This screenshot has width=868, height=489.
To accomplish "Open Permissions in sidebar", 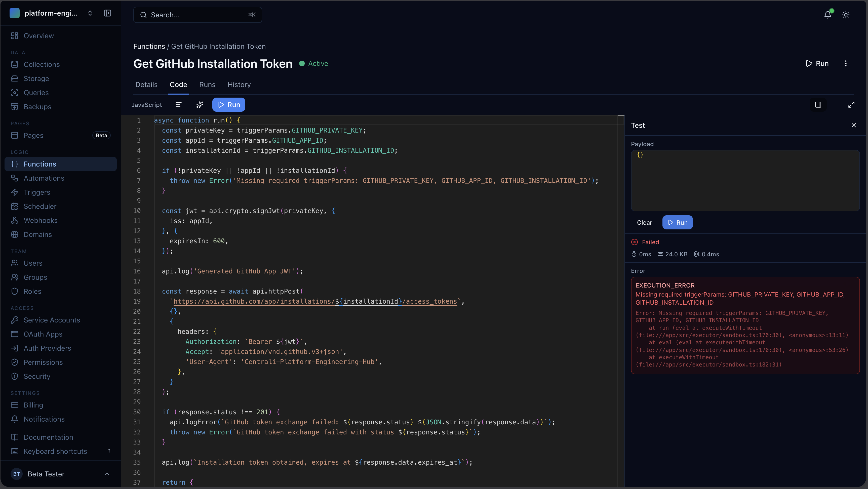I will coord(61,363).
